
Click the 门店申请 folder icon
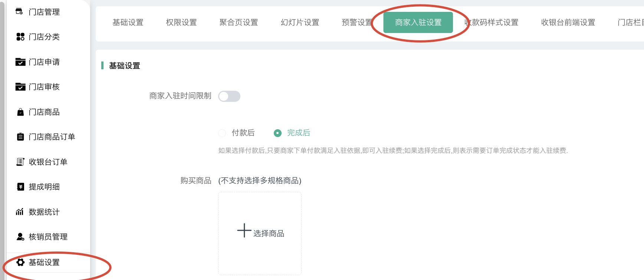[x=20, y=62]
